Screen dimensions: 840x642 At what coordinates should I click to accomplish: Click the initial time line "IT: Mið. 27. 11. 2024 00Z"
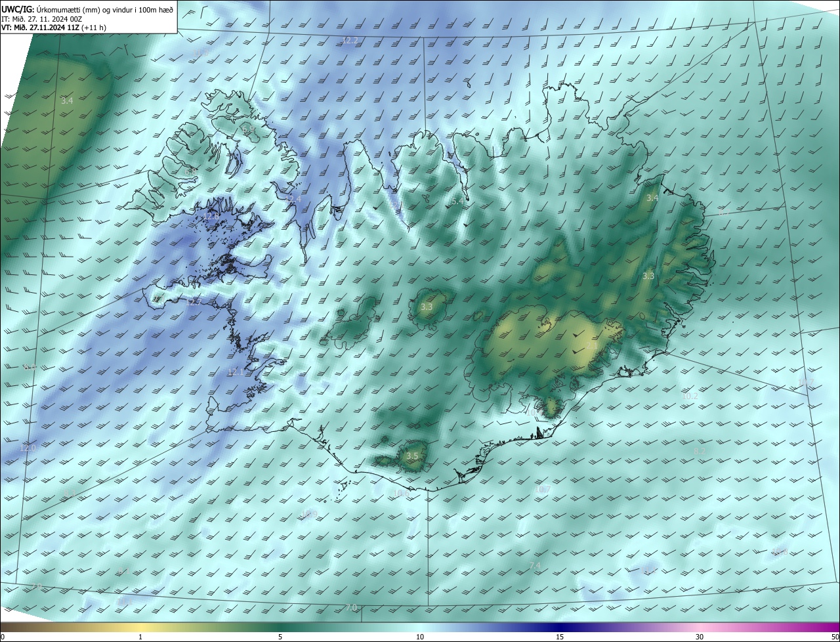click(41, 19)
